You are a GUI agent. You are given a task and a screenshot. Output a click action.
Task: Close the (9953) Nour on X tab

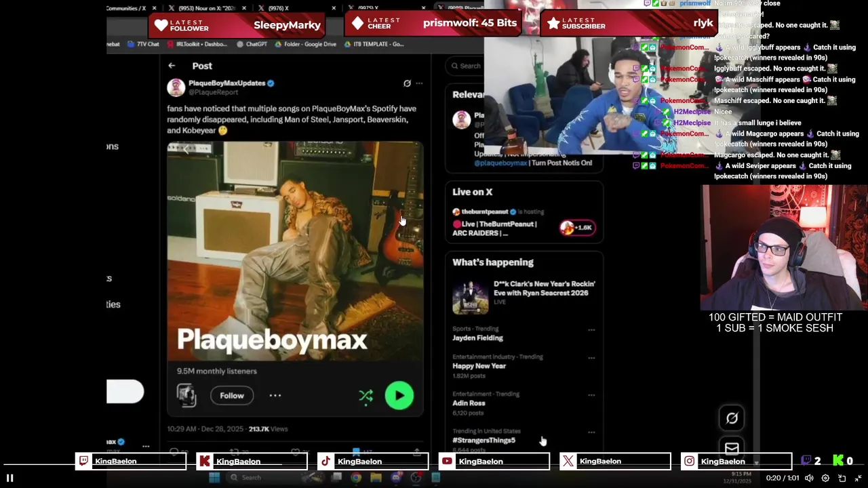(x=244, y=8)
